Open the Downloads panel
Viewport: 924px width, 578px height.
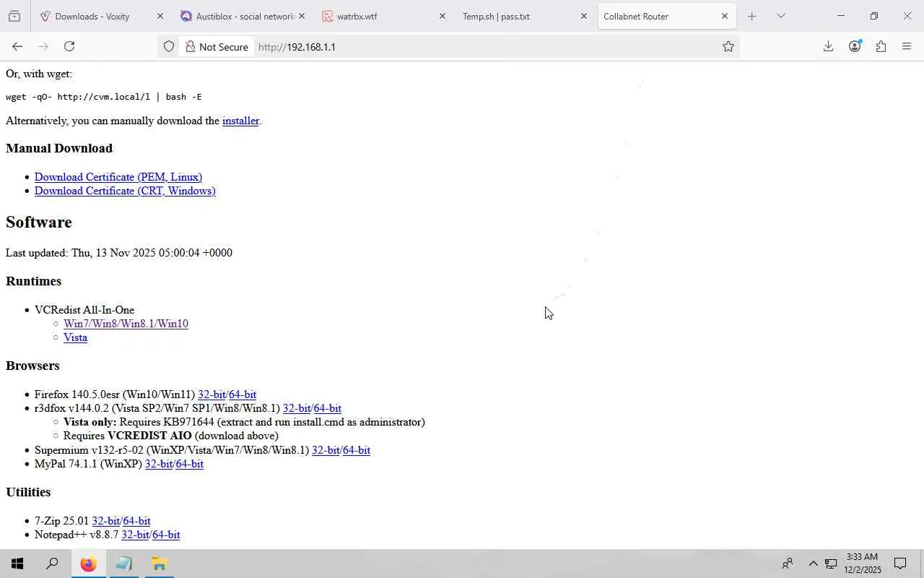tap(828, 46)
